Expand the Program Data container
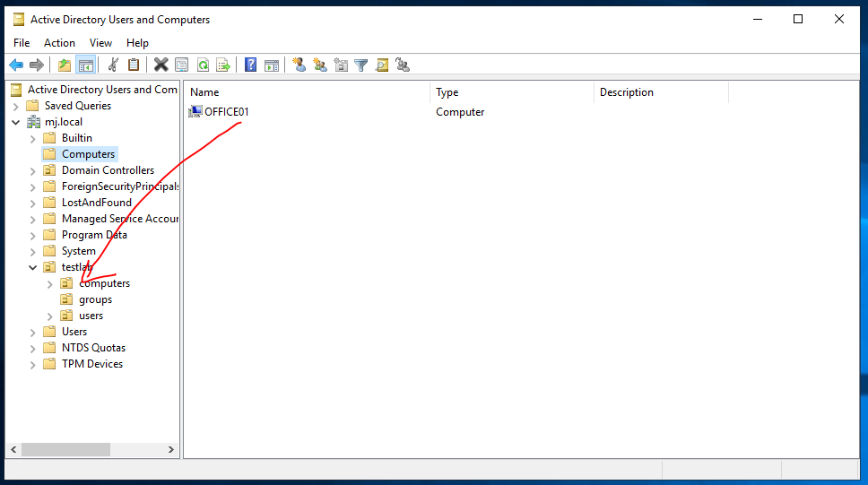Viewport: 868px width, 485px height. coord(32,235)
